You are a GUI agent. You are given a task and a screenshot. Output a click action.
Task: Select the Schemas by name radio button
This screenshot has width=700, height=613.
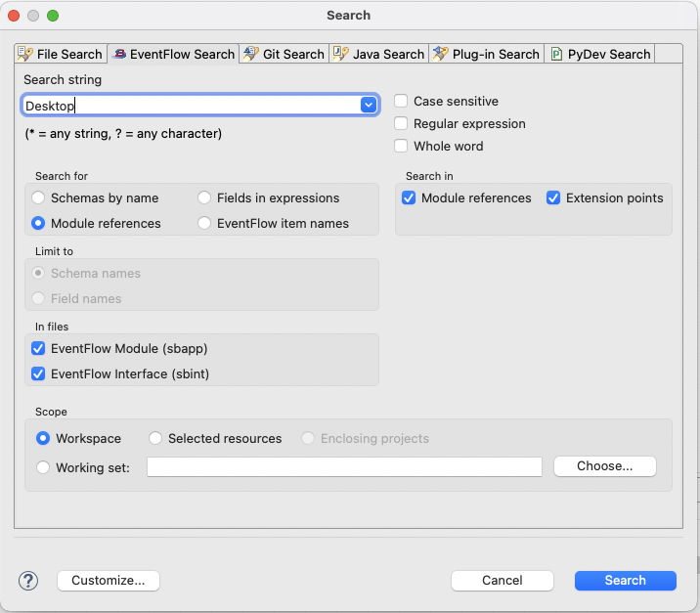point(39,198)
